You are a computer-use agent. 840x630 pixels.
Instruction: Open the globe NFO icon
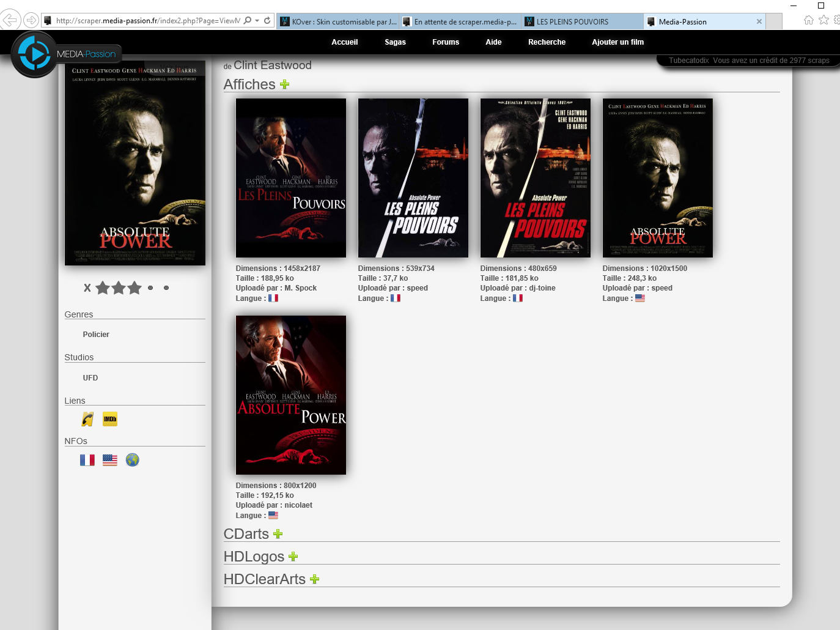click(x=133, y=460)
